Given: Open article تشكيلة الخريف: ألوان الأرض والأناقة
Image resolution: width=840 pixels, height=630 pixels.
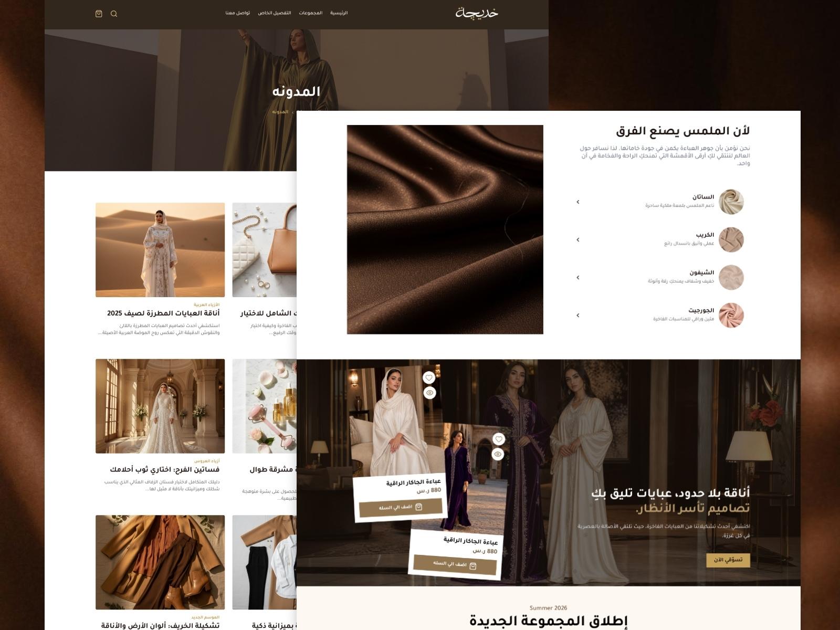Looking at the screenshot, I should [161, 626].
